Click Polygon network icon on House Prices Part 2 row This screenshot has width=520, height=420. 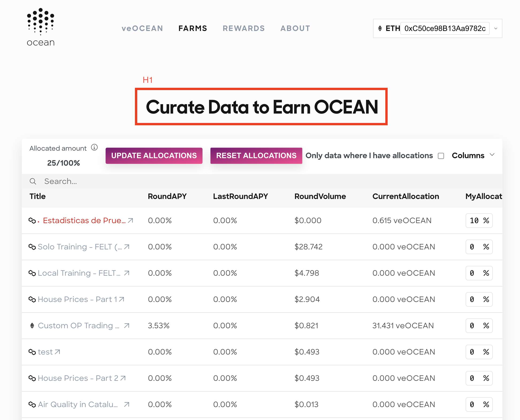[x=32, y=378]
